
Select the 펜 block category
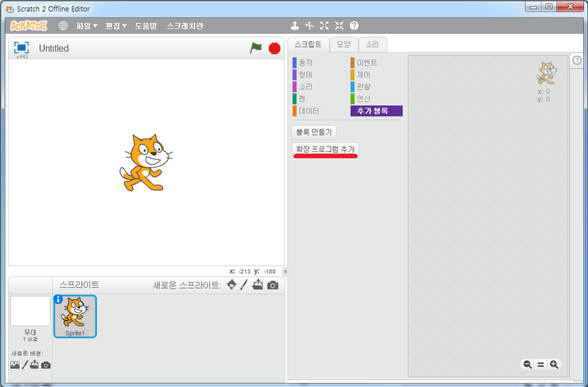(300, 99)
